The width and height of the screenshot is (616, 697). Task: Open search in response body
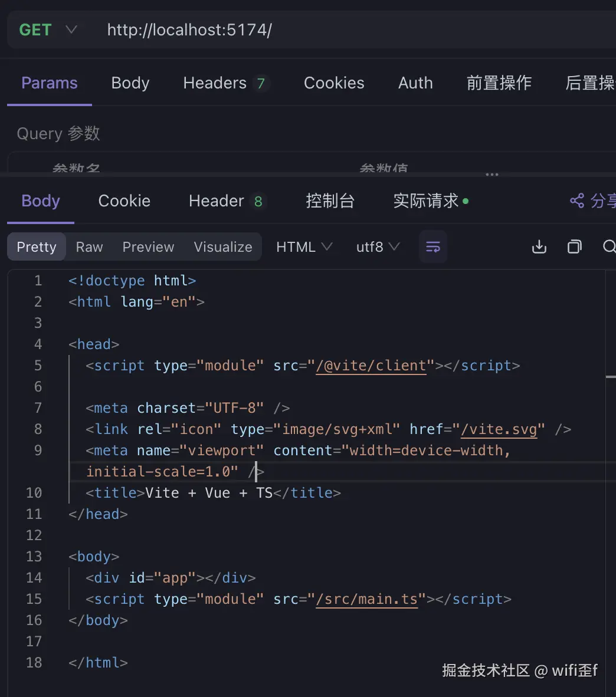609,247
